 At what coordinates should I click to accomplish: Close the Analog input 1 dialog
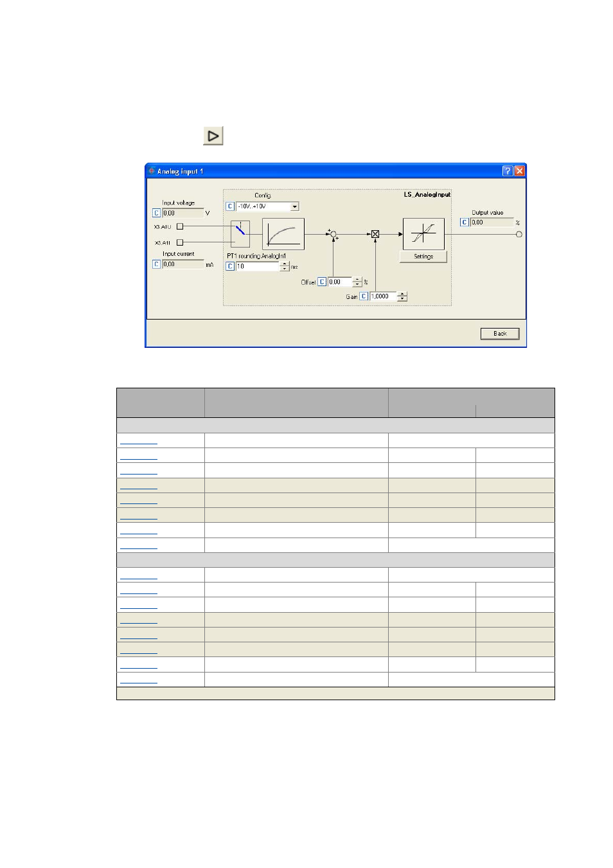(x=520, y=171)
